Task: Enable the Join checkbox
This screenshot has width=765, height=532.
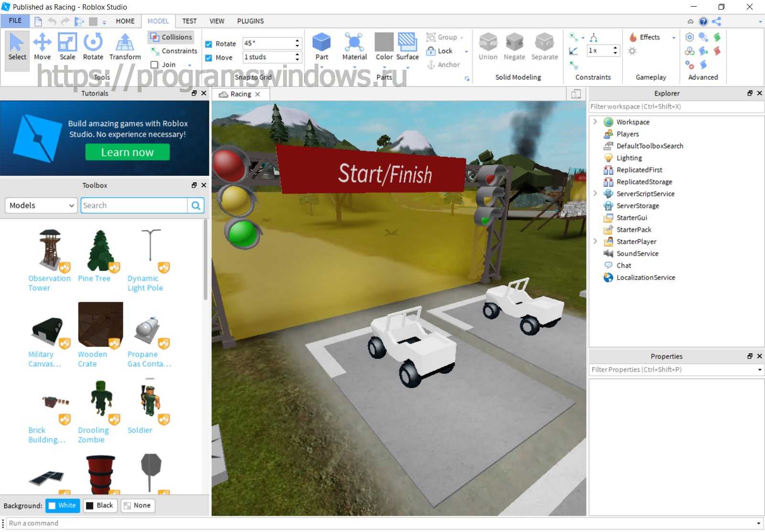Action: point(154,65)
